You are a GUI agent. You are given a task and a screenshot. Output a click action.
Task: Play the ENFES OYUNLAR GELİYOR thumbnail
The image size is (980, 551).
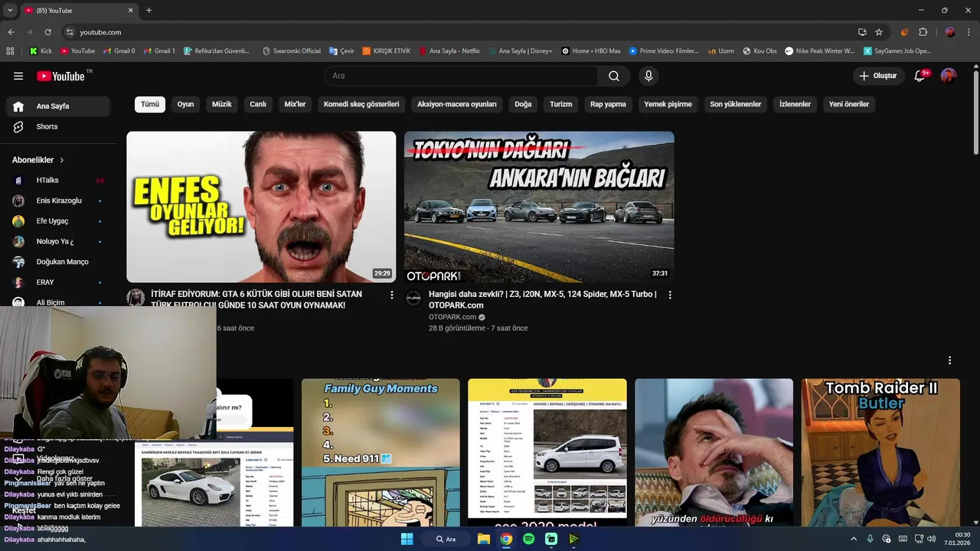click(261, 207)
